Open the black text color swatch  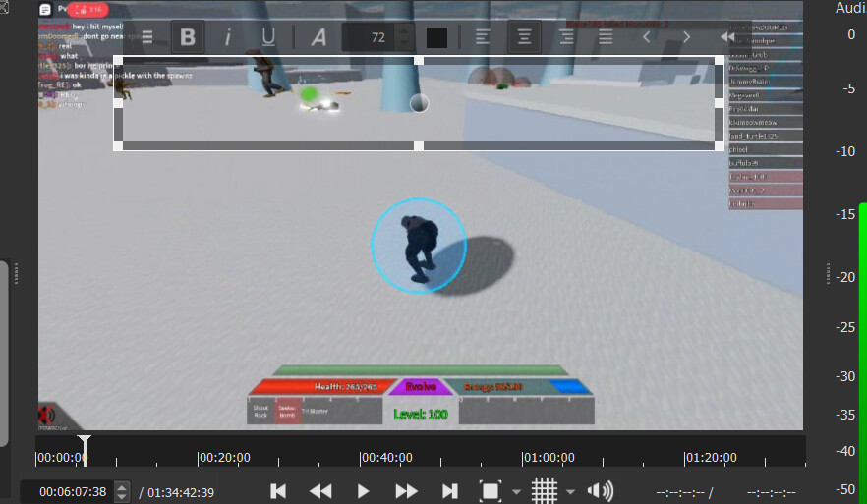[x=436, y=37]
